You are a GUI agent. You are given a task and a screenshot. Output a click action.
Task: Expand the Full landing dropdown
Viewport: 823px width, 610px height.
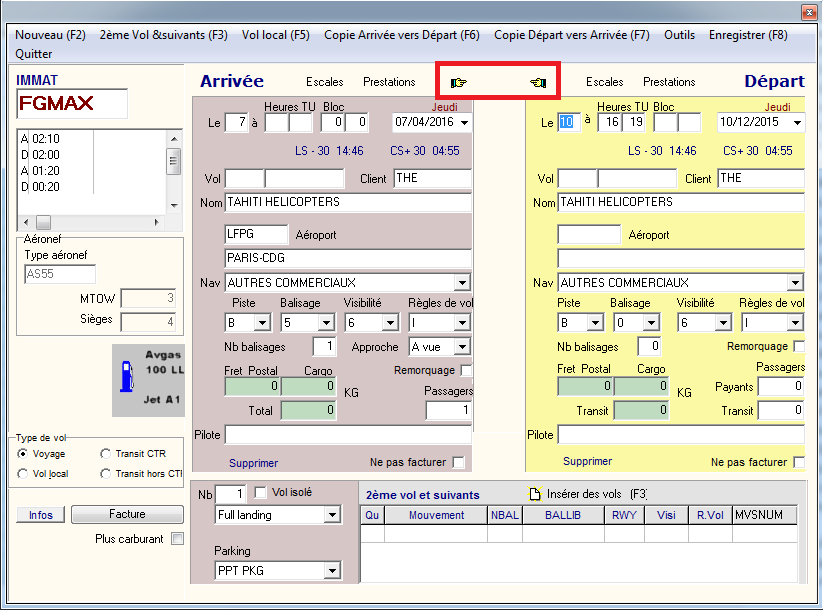(x=333, y=515)
